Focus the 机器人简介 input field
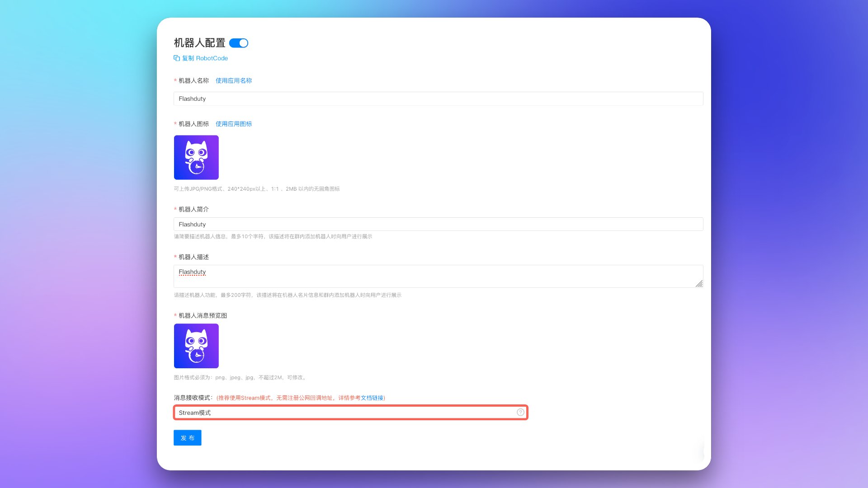This screenshot has height=488, width=868. 438,224
